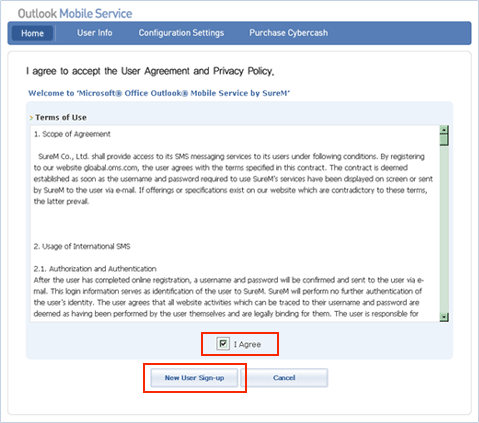Click the '2.1. Authorization and Authentication' line
Image resolution: width=479 pixels, height=423 pixels.
(x=95, y=269)
